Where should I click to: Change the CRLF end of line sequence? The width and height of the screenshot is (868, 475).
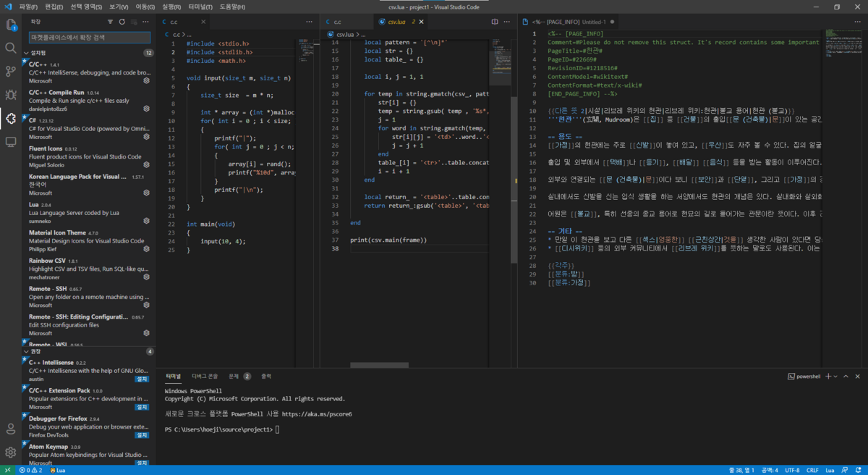(x=812, y=470)
